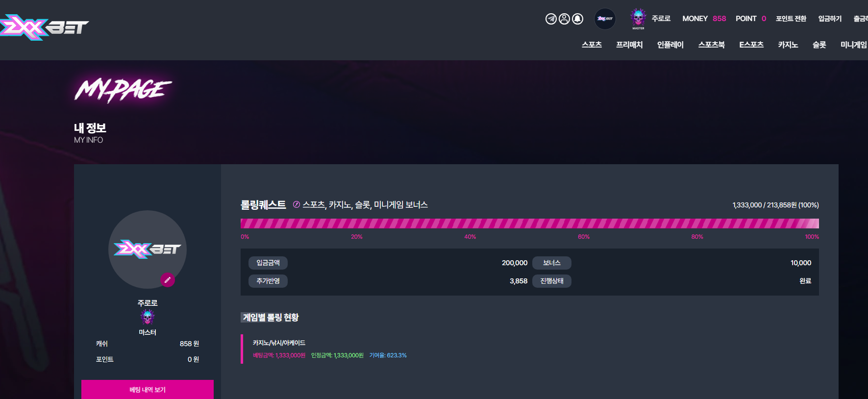The height and width of the screenshot is (399, 868).
Task: Click 포인트 전환 in header
Action: [x=791, y=19]
